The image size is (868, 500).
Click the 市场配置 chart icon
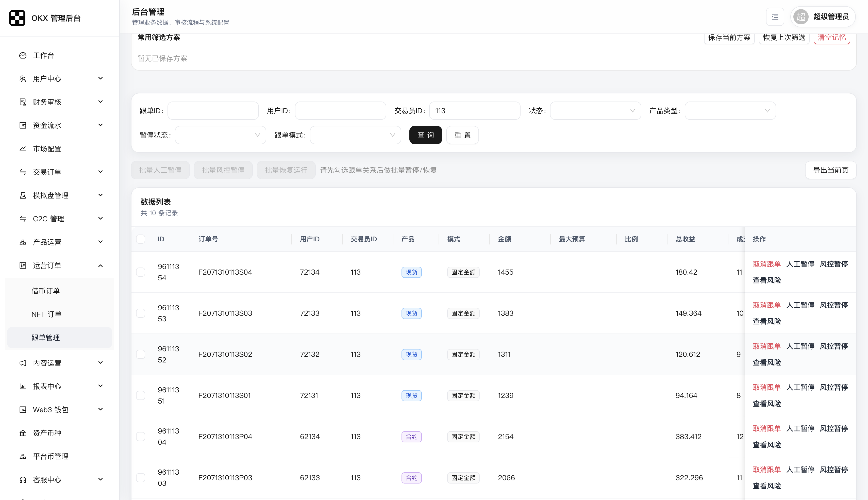[x=23, y=149]
